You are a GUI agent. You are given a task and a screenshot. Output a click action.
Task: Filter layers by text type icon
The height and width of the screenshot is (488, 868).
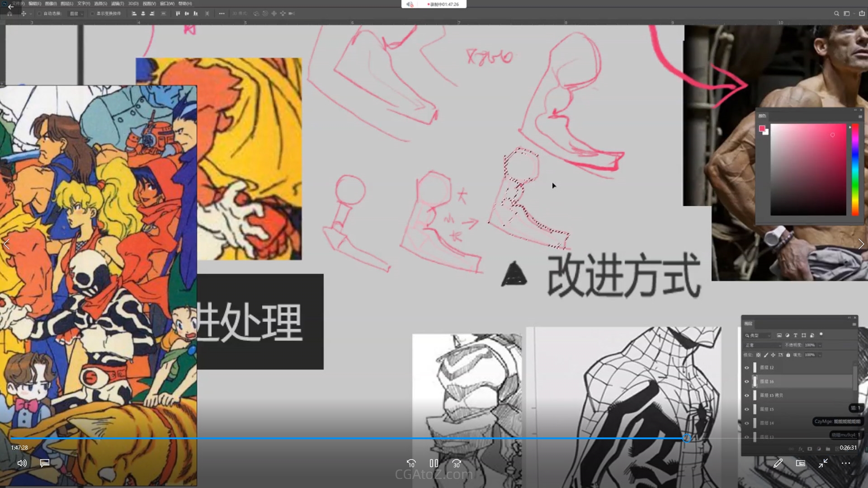(795, 335)
